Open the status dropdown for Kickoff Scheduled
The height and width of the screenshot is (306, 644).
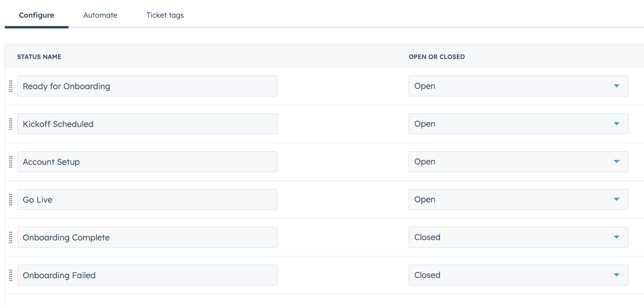(x=617, y=124)
